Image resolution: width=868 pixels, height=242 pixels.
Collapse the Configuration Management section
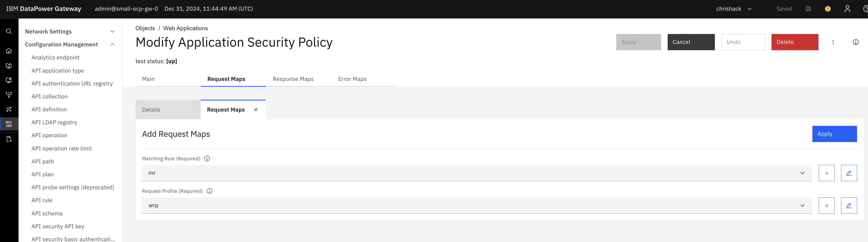[x=112, y=44]
